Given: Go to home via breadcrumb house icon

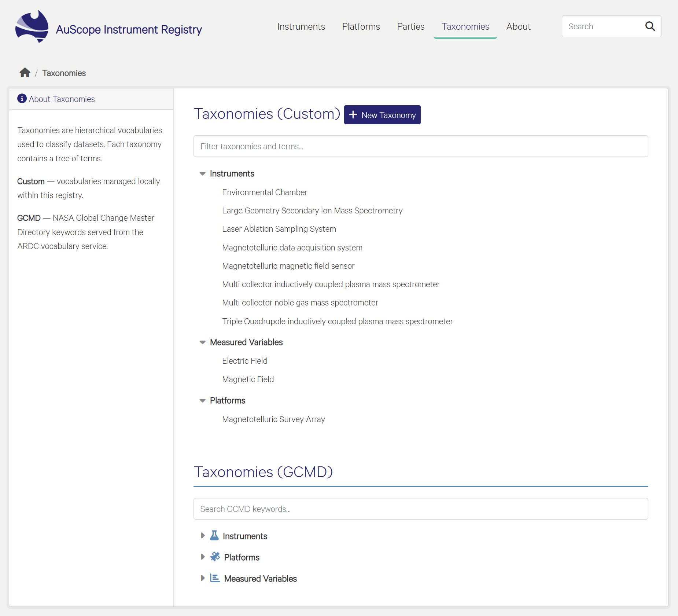Looking at the screenshot, I should tap(25, 73).
